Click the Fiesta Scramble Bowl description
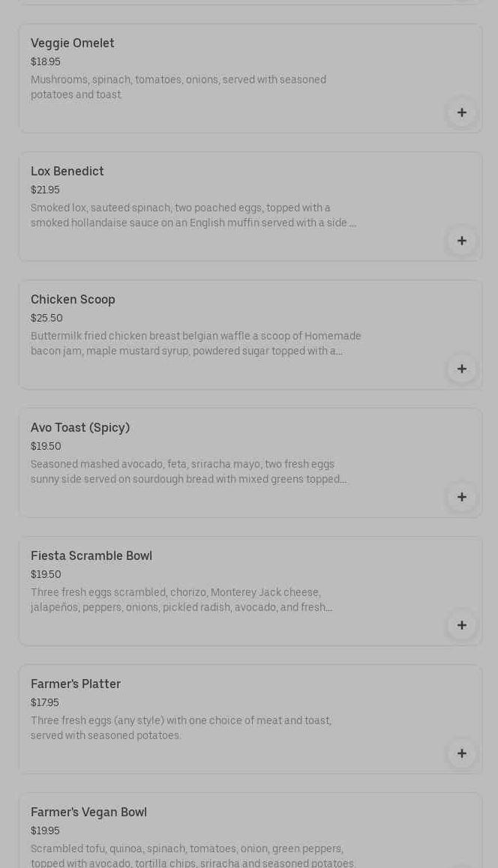The image size is (498, 868). [181, 600]
